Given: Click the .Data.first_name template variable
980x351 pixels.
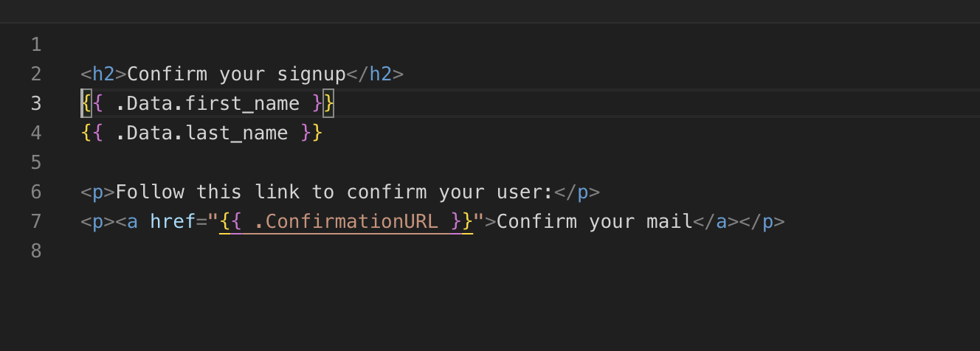Looking at the screenshot, I should [x=207, y=104].
